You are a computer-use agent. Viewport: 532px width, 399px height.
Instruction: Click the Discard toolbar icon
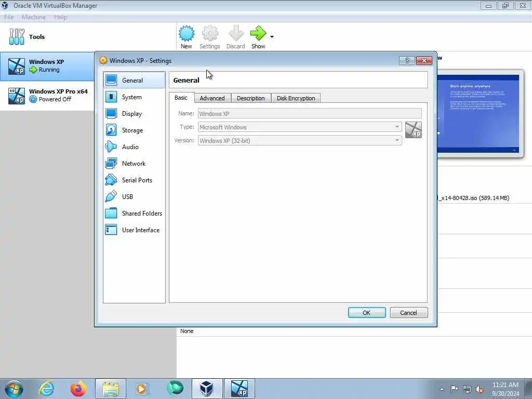click(235, 37)
